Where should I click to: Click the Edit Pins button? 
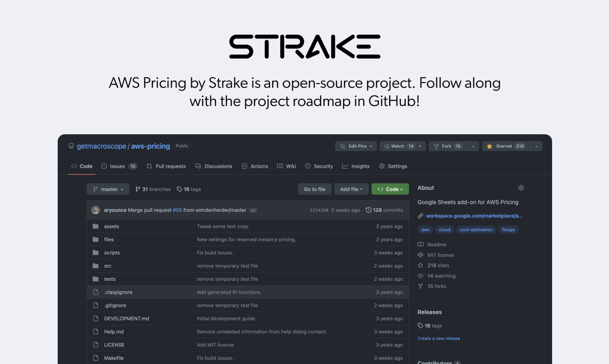(x=356, y=146)
